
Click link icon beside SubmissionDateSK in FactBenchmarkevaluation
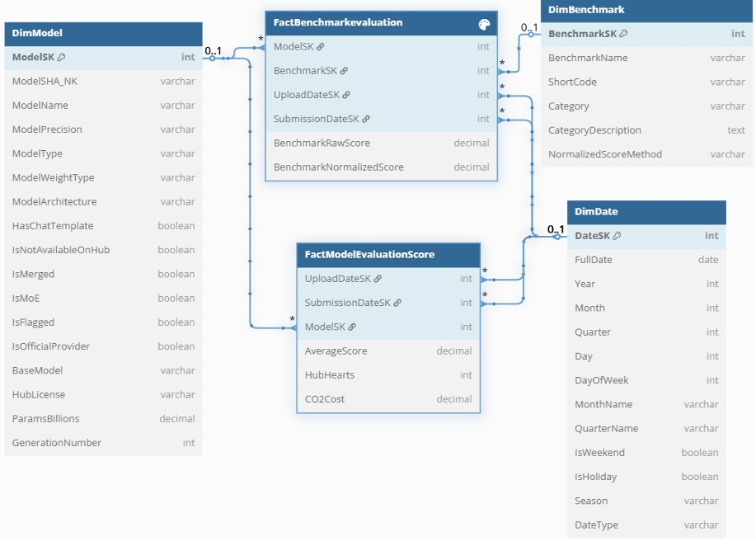(365, 119)
